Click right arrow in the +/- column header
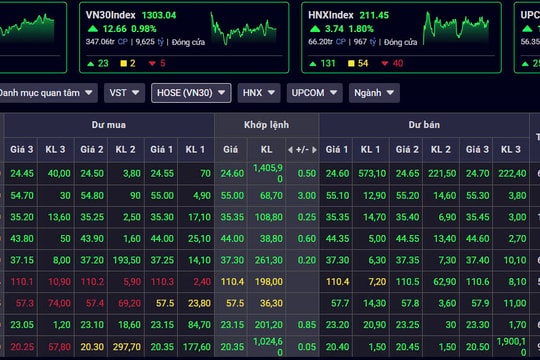The height and width of the screenshot is (360, 540). click(x=314, y=150)
